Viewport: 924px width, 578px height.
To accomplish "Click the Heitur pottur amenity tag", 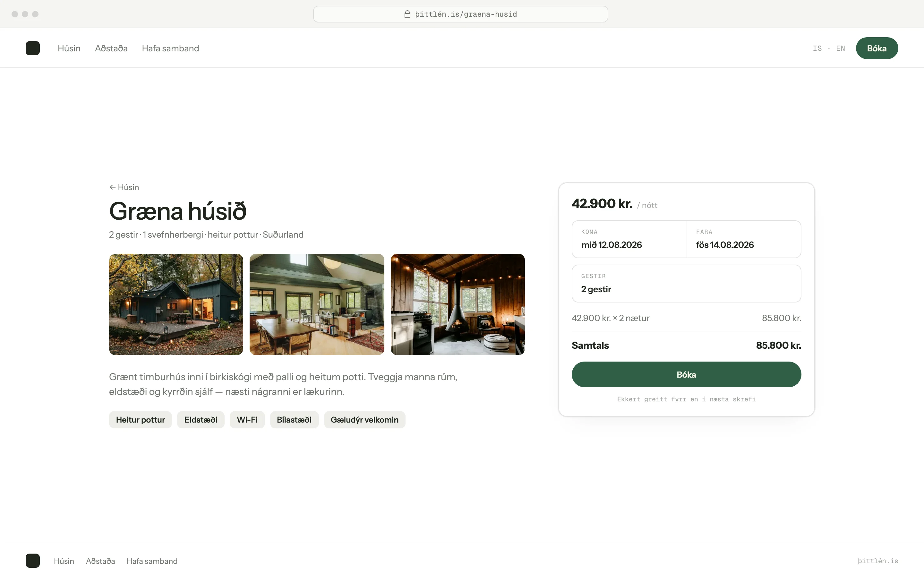I will click(141, 420).
